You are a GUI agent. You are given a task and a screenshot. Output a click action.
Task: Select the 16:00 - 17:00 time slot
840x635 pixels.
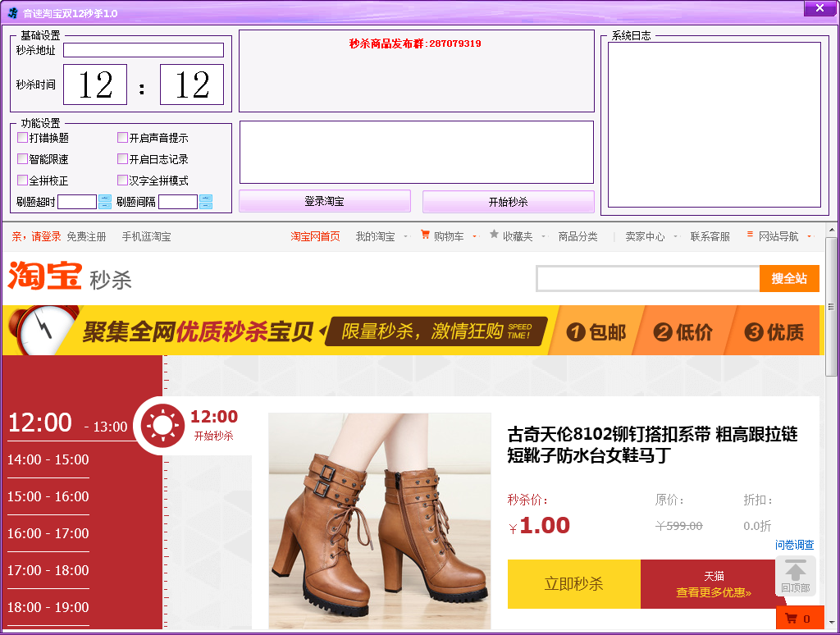(48, 534)
